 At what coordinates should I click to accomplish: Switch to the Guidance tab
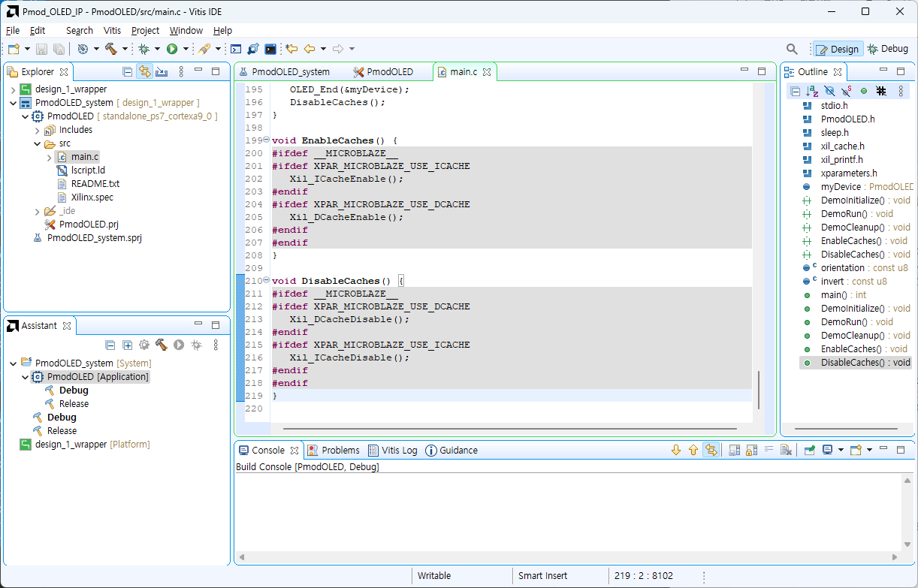click(x=451, y=451)
